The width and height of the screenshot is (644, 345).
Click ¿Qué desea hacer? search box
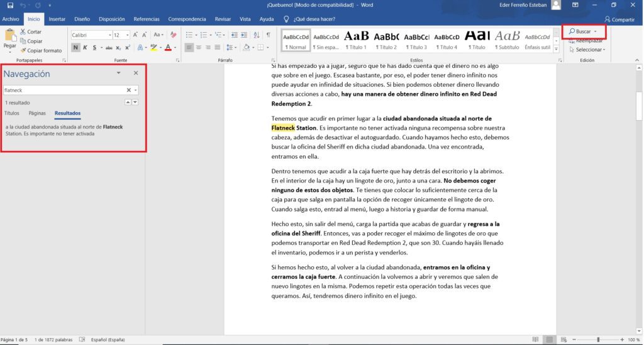coord(314,19)
